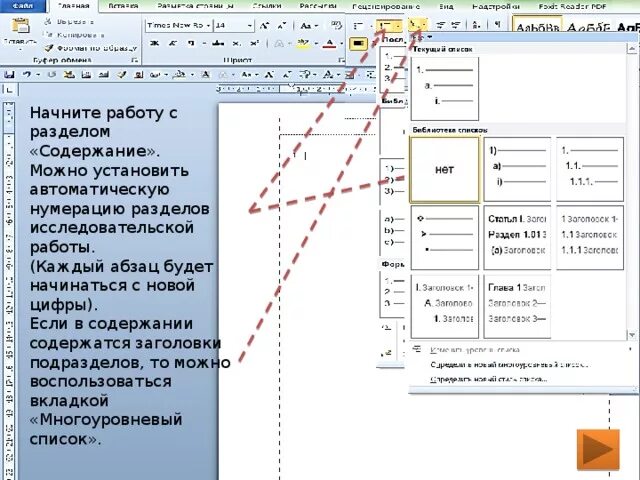
Task: Click the Sort paragraph icon
Action: pyautogui.click(x=476, y=25)
